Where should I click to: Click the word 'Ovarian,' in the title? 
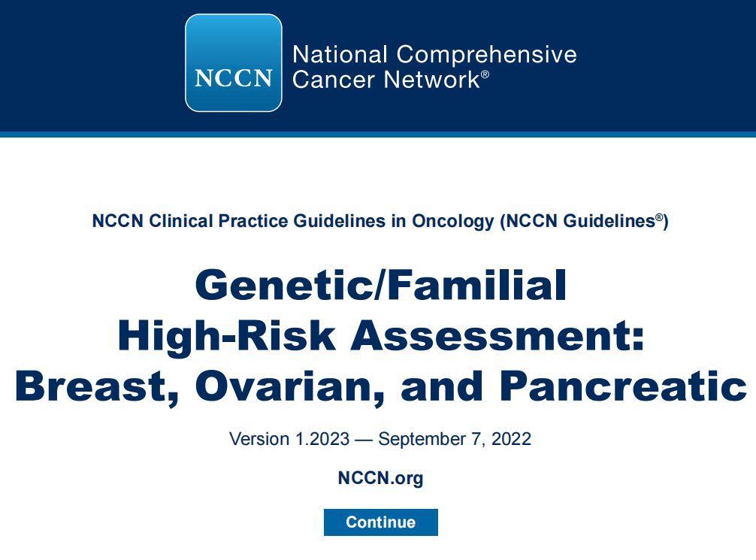tap(290, 387)
